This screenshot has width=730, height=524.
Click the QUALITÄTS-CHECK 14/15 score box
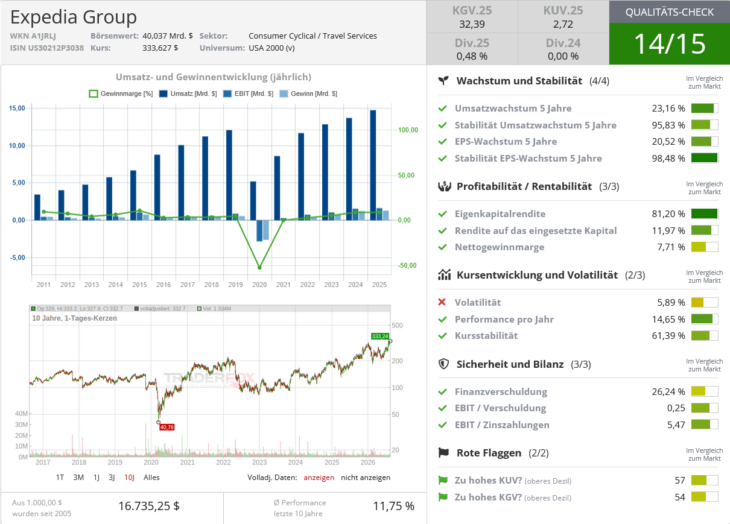(669, 33)
